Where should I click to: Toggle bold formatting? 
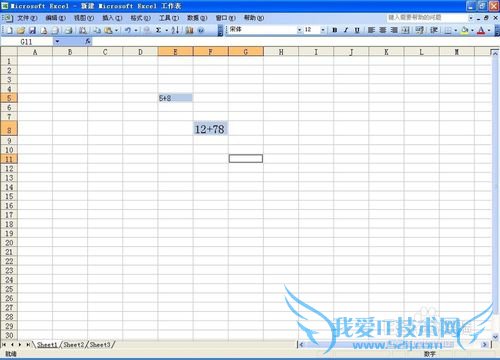(x=335, y=30)
